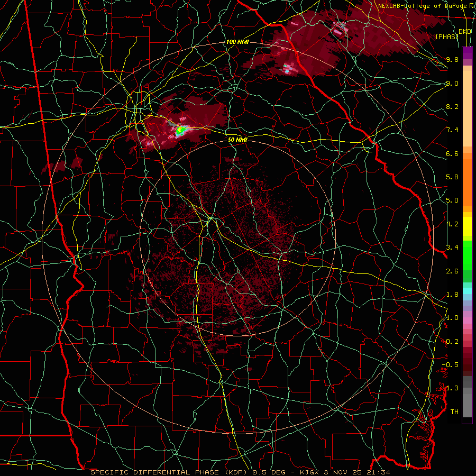This screenshot has height=476, width=476.
Task: Click the 8.2 value on the legend
Action: click(x=452, y=106)
